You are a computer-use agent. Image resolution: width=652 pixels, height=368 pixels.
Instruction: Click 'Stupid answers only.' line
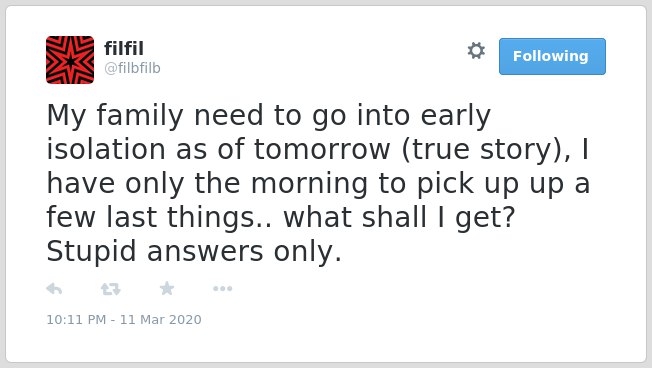194,252
